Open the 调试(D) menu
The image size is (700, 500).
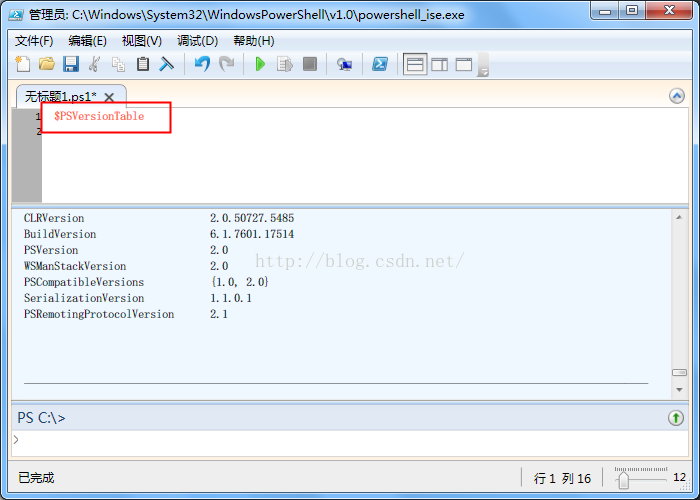pos(197,41)
